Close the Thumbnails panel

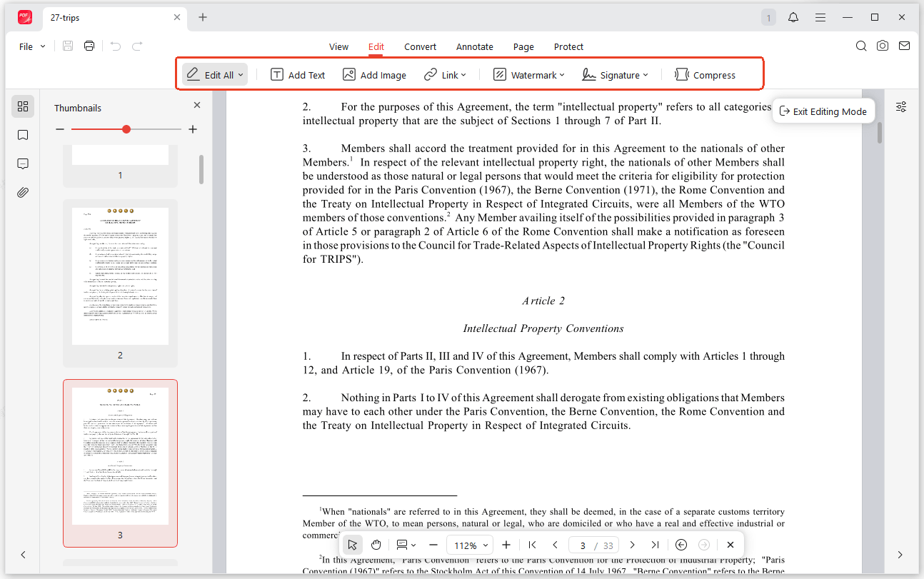coord(197,106)
